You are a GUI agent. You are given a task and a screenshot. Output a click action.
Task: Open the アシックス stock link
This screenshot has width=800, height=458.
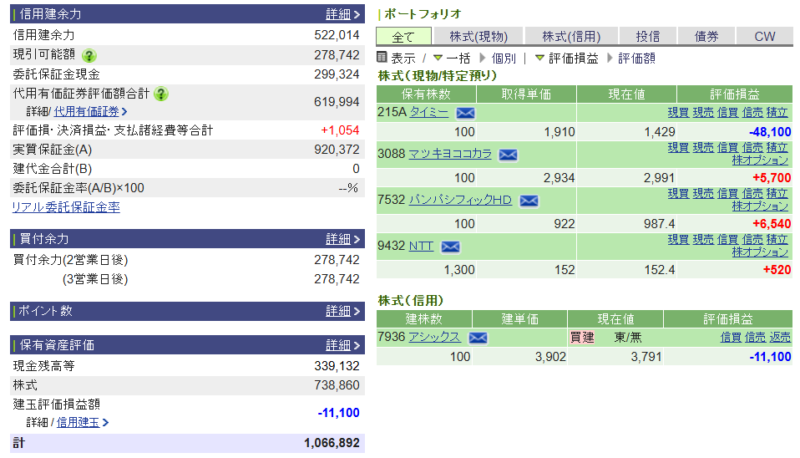click(434, 337)
